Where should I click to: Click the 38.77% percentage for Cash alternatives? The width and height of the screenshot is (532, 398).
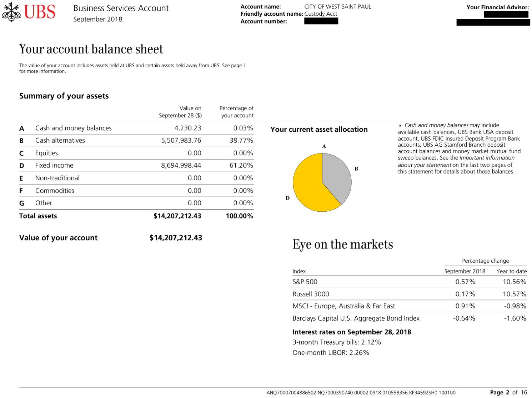tap(241, 141)
